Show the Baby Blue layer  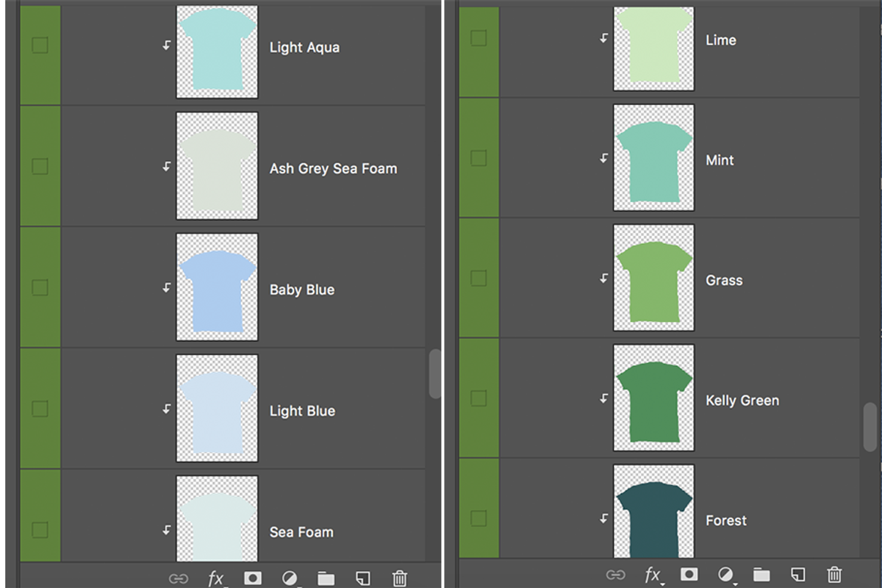point(40,287)
